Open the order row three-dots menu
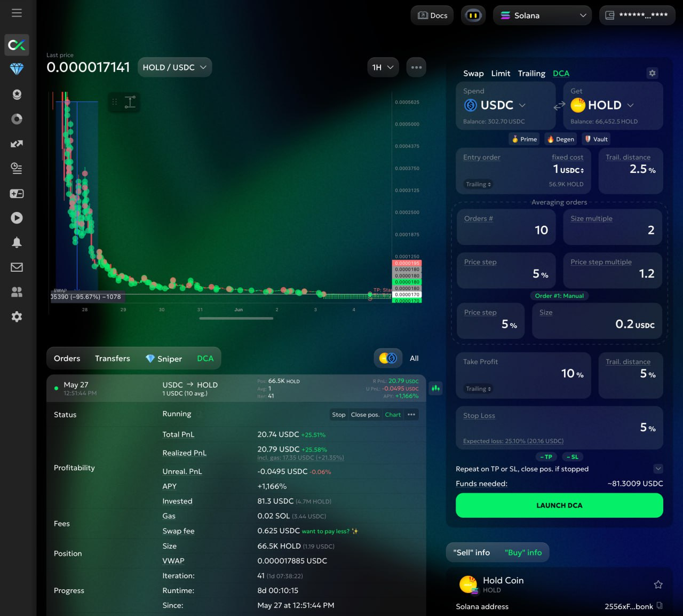 [x=411, y=415]
